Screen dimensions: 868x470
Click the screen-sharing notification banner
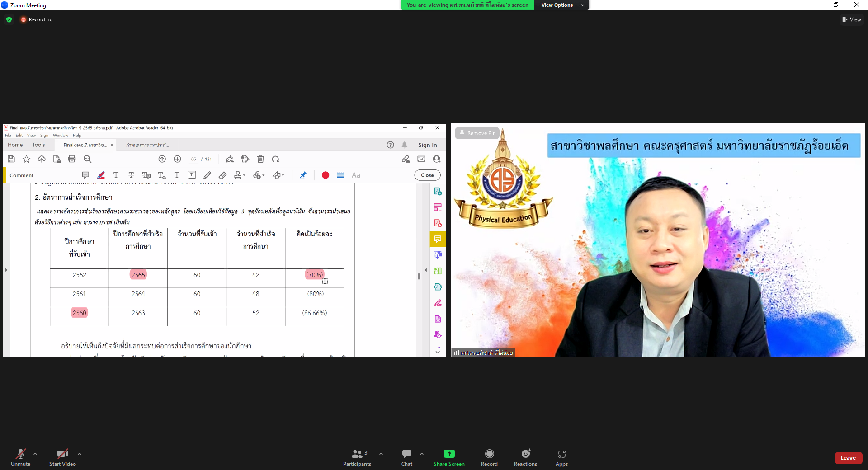[x=467, y=5]
